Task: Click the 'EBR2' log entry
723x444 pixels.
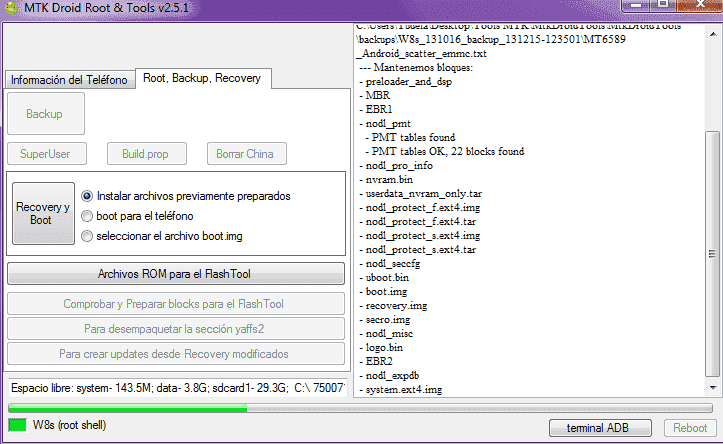Action: pos(379,361)
